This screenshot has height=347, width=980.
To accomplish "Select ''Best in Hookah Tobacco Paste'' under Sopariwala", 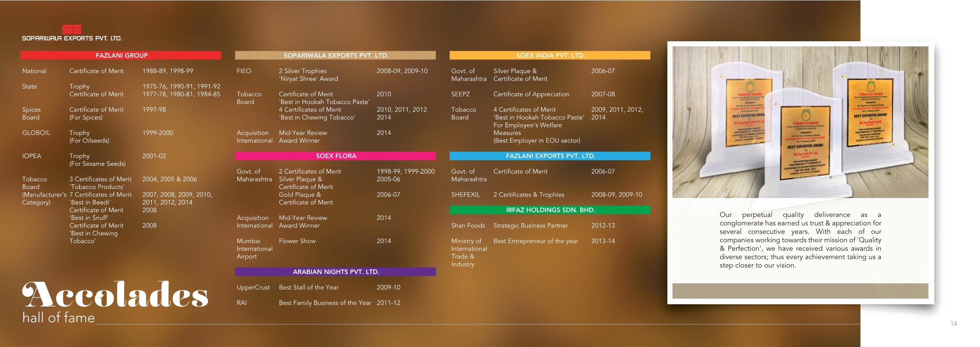I will pyautogui.click(x=324, y=102).
